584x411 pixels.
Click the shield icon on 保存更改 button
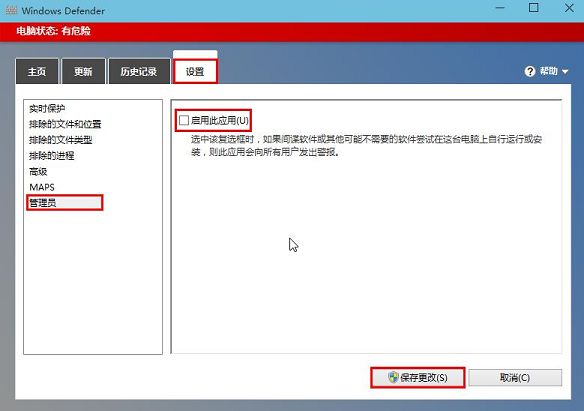(x=393, y=377)
